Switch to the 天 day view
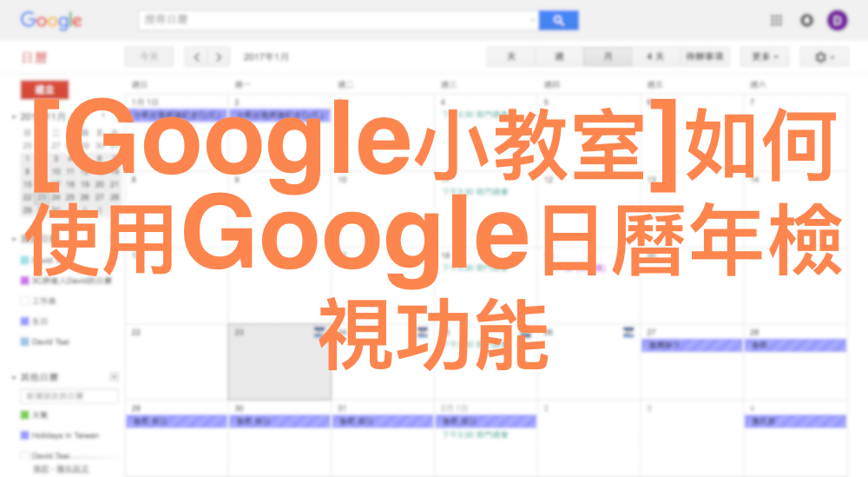This screenshot has width=868, height=477. [511, 56]
